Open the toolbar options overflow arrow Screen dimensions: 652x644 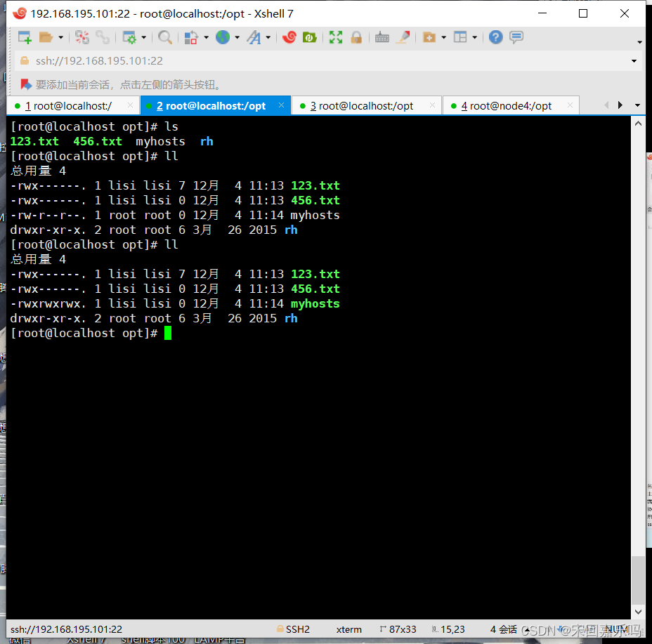[x=639, y=42]
